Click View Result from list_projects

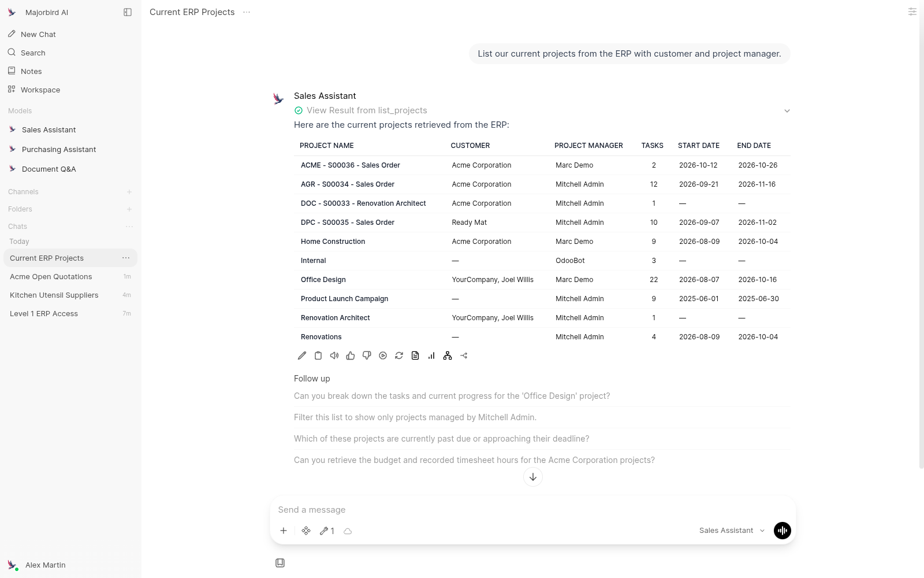367,110
